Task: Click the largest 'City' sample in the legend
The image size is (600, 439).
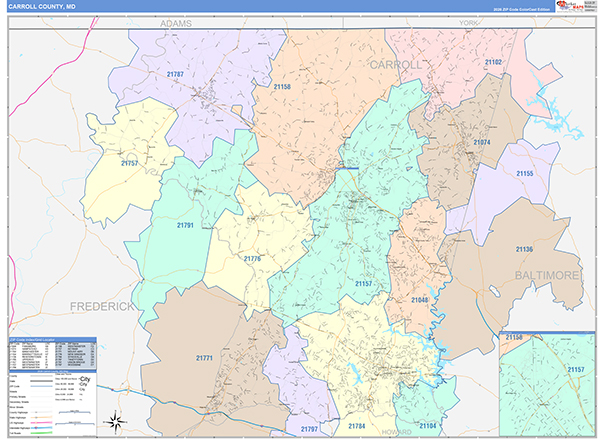Action: pos(85,379)
